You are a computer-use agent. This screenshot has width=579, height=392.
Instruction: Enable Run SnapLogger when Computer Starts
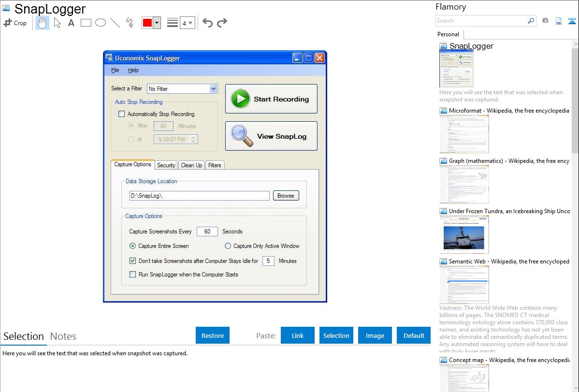[132, 274]
